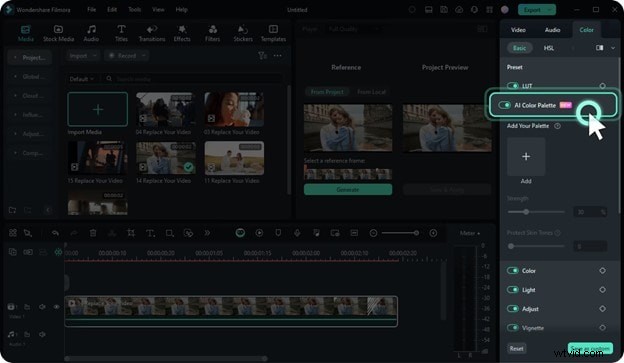Viewport: 624px width, 363px height.
Task: Mute the Video 1 track
Action: [42, 307]
